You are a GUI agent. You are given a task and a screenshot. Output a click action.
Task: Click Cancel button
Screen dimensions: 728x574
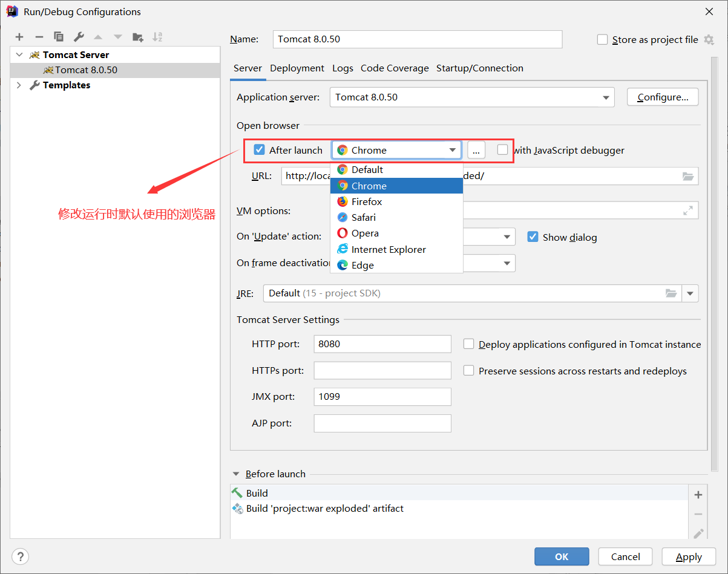point(625,556)
